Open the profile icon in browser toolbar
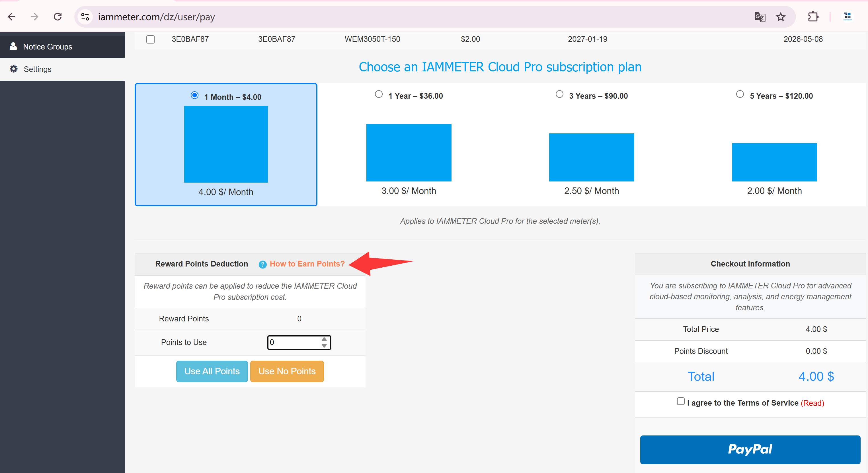 848,16
